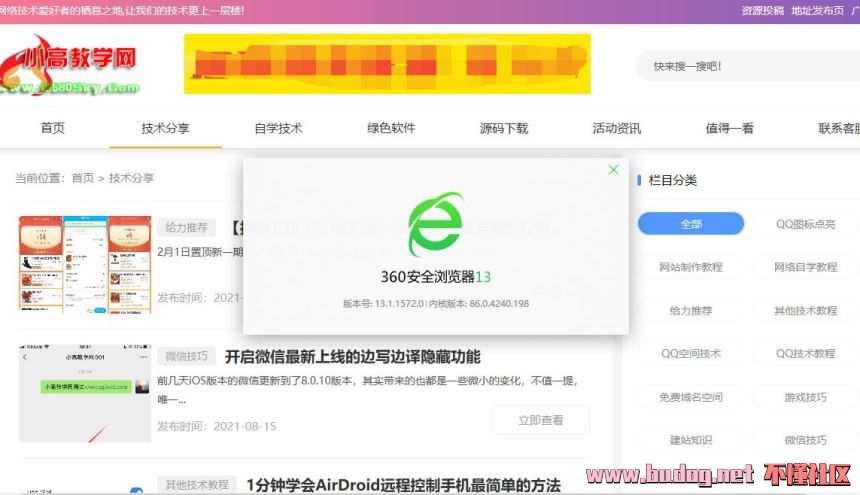The width and height of the screenshot is (860, 495).
Task: Select the 免费域名空间 category
Action: tap(691, 397)
